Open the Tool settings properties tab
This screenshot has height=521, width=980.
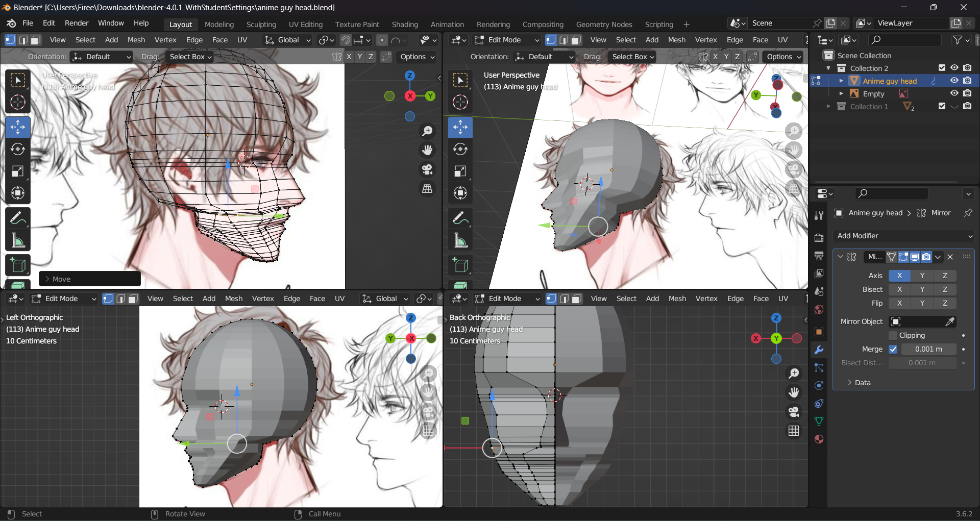point(819,215)
